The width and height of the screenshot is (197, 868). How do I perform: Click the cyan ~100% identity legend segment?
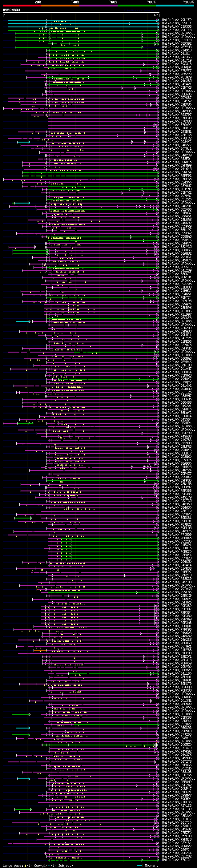click(175, 6)
